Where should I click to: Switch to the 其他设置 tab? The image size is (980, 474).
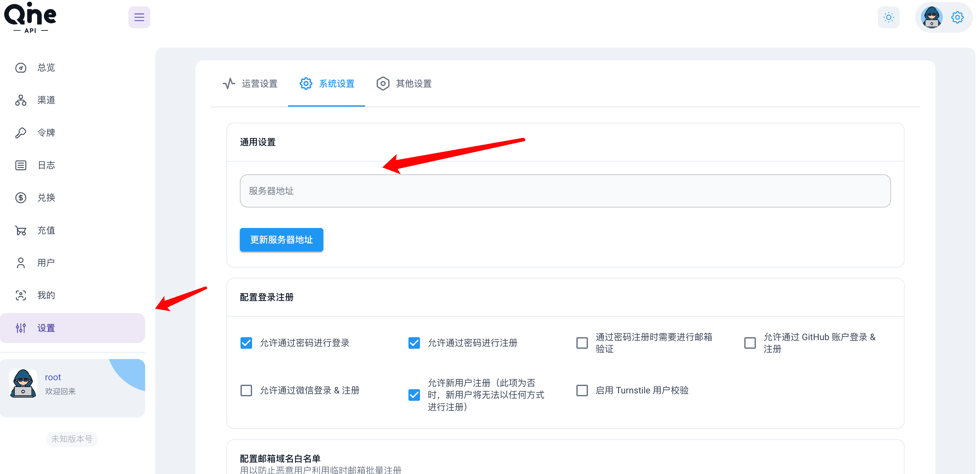404,84
